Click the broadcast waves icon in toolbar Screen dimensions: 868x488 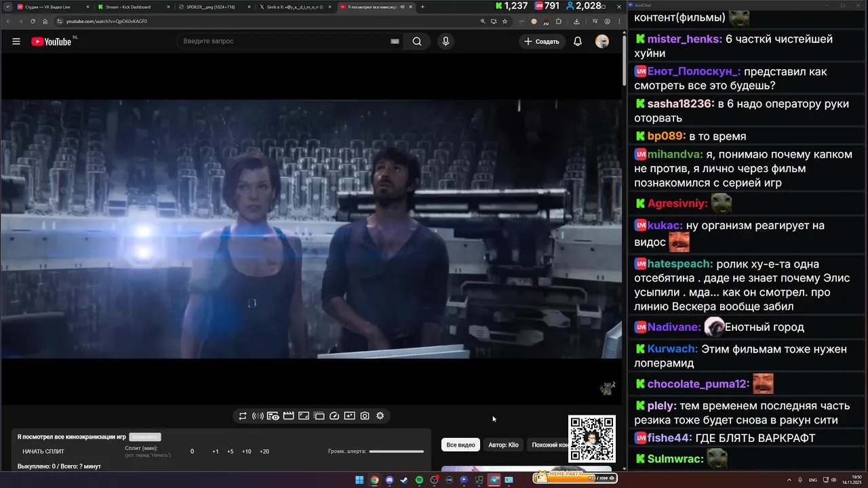258,416
